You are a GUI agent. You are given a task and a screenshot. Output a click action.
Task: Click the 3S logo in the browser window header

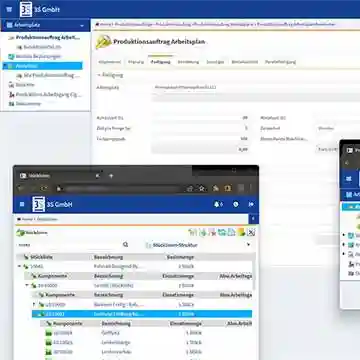[39, 204]
